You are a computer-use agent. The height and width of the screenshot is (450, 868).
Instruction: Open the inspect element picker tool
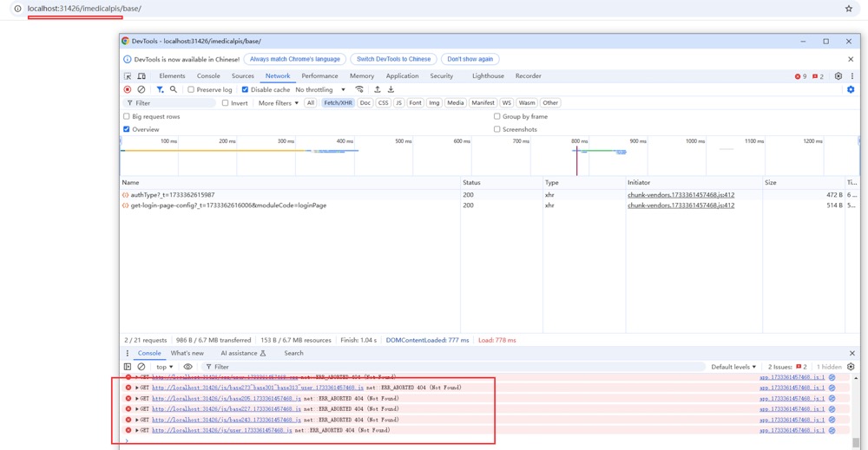[128, 76]
